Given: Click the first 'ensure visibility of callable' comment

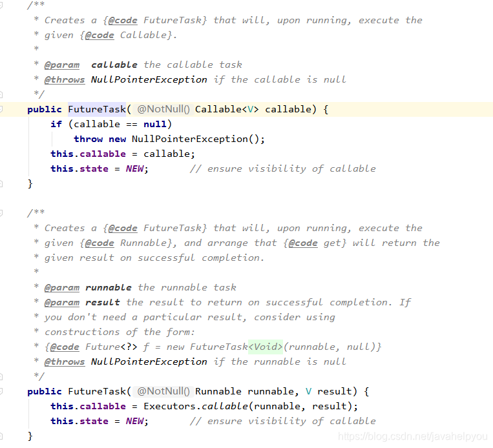Looking at the screenshot, I should coord(282,168).
